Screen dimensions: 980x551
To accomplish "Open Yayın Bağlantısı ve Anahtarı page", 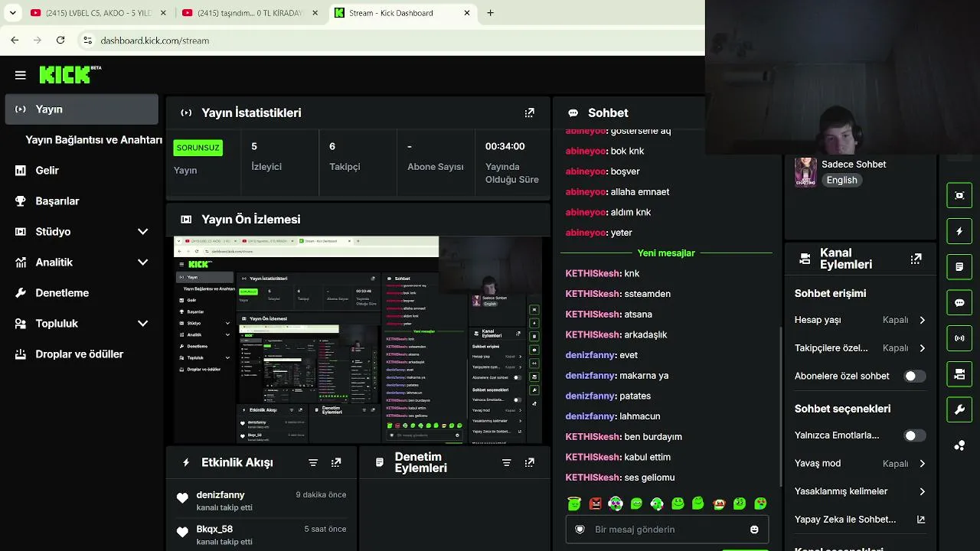I will pos(93,140).
